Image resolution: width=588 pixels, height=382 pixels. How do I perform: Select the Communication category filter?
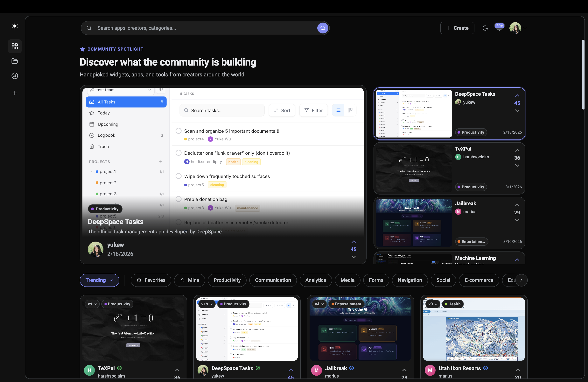(273, 280)
